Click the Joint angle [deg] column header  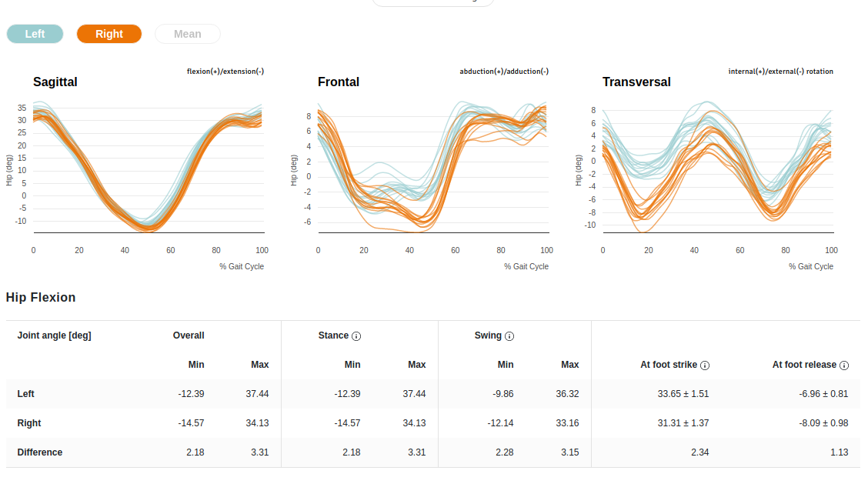[x=54, y=335]
